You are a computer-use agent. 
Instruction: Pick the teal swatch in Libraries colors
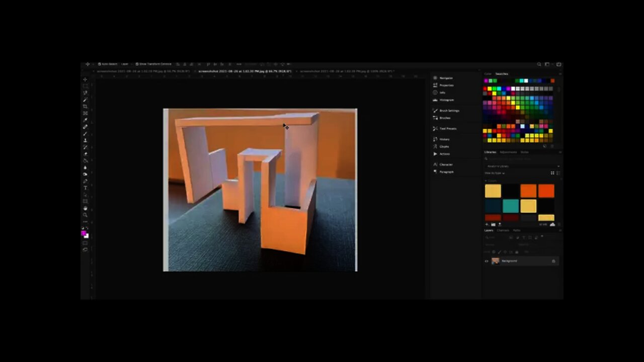click(x=510, y=206)
